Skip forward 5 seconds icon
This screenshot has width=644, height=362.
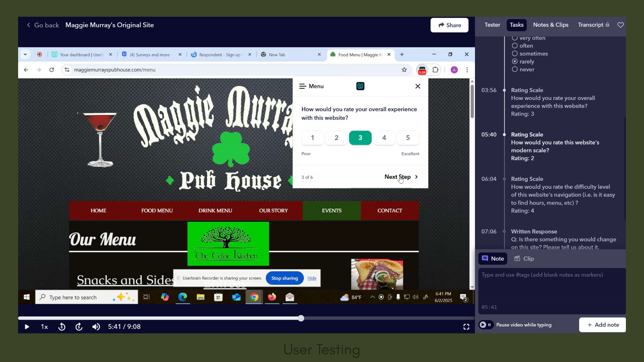point(79,327)
